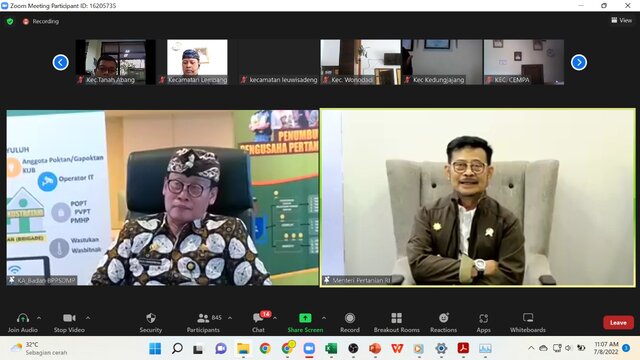Click the KA_Badan BPPSDMP video tile
Screen dimensions: 640x360
coord(162,198)
